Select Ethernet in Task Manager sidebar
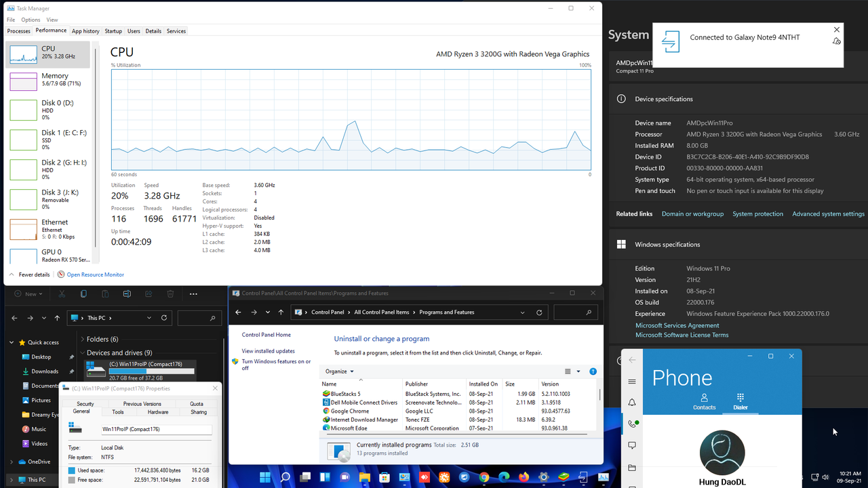The height and width of the screenshot is (488, 868). pos(47,229)
